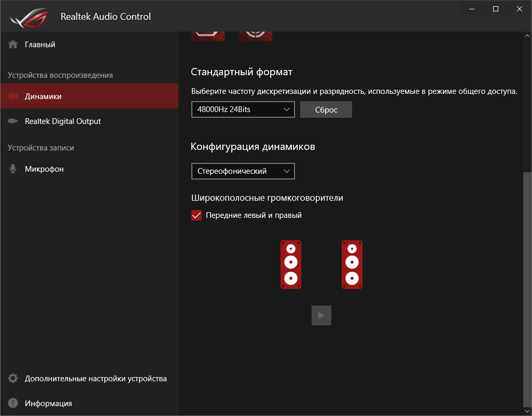Click the left front speaker image

coord(291,265)
